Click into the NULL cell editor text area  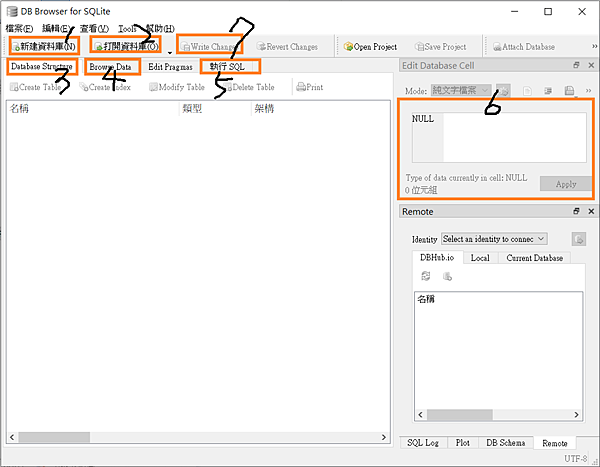[499, 137]
